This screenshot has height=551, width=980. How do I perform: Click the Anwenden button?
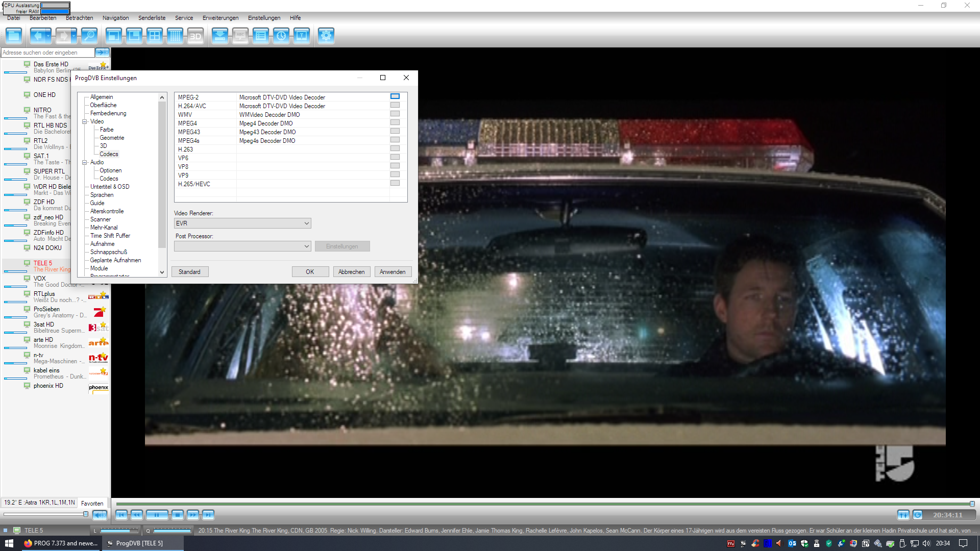(x=393, y=272)
